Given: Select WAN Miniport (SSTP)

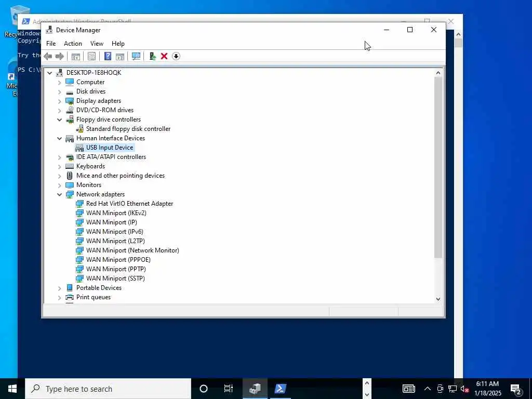Looking at the screenshot, I should coord(115,278).
